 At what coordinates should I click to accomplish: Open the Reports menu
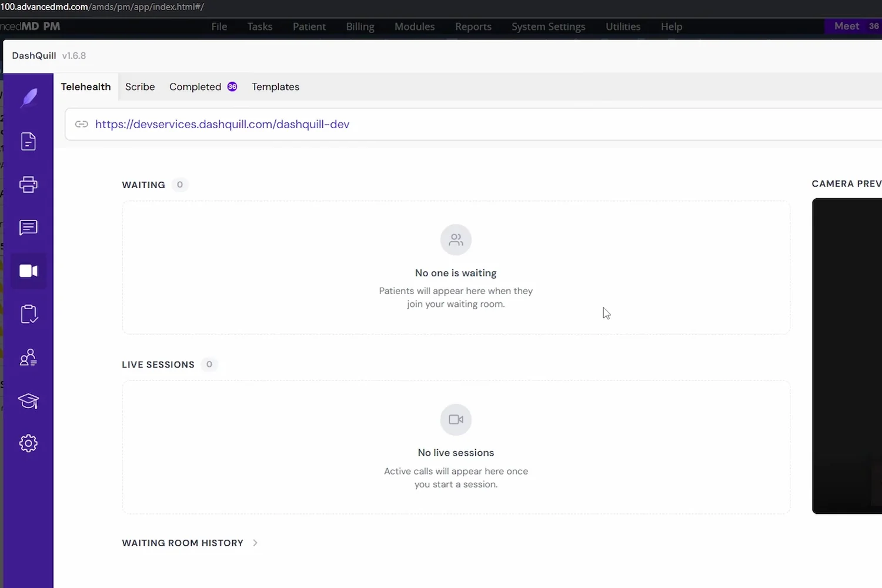473,26
